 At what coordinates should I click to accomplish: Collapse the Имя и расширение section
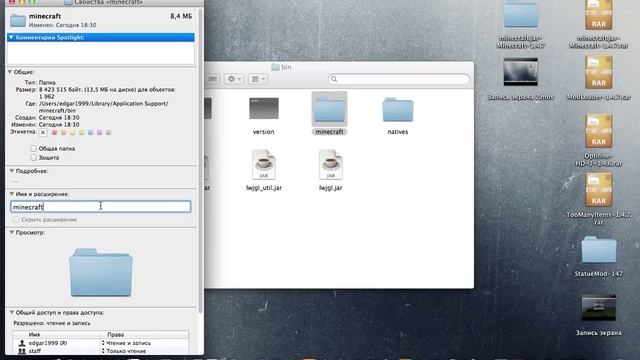pos(11,194)
